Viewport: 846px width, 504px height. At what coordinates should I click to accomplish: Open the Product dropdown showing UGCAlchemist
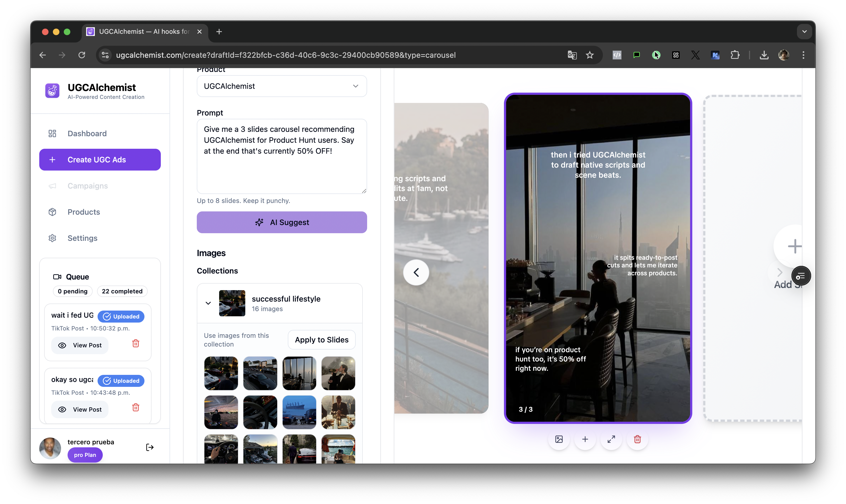pos(282,86)
